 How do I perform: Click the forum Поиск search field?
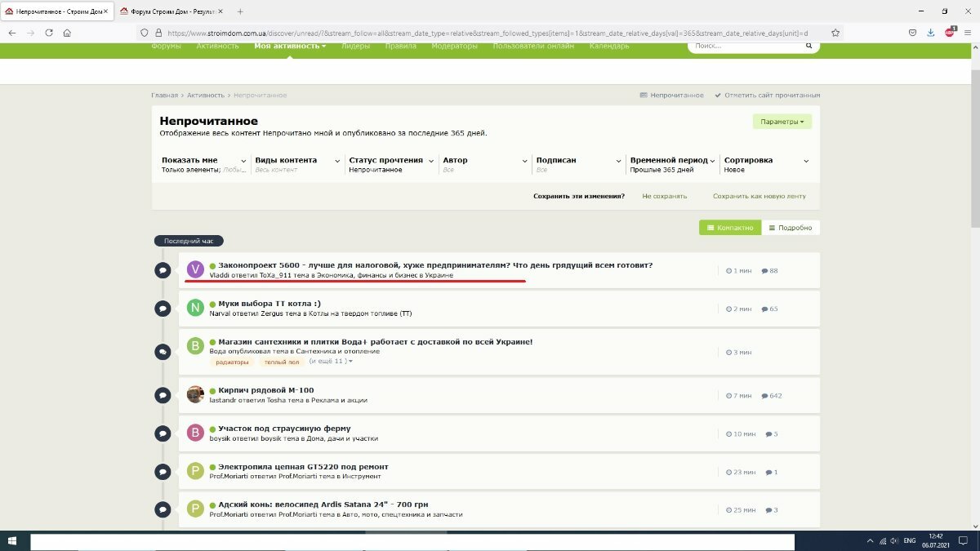(745, 47)
